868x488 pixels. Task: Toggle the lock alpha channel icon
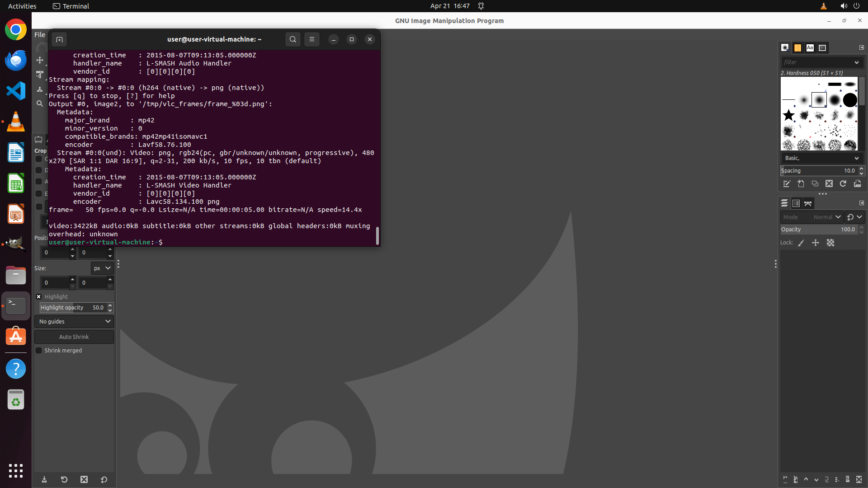[x=830, y=243]
